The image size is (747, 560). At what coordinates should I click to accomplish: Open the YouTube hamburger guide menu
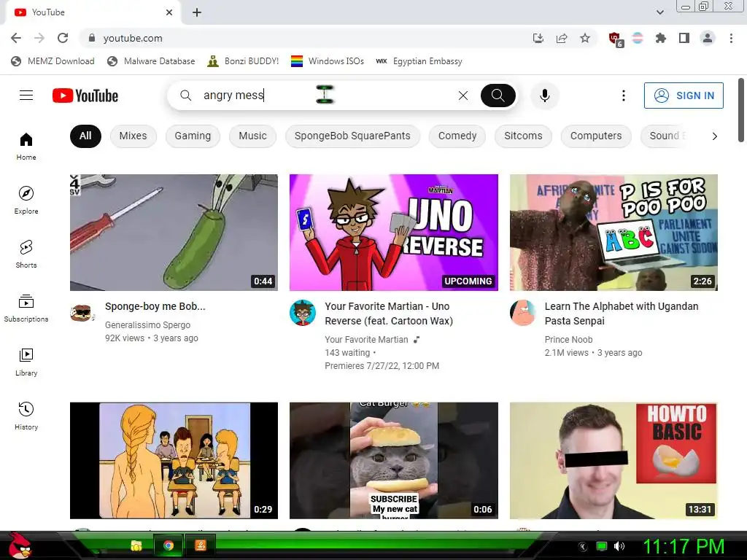click(26, 96)
